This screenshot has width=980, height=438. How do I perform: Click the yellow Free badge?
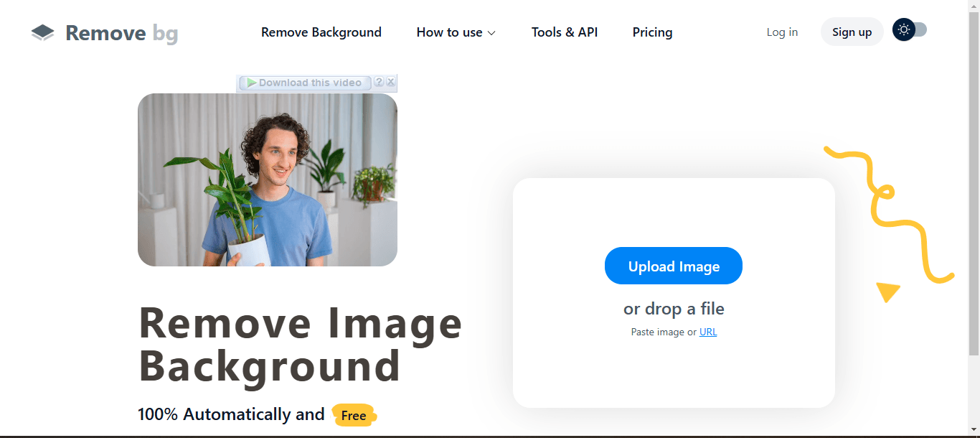click(354, 415)
